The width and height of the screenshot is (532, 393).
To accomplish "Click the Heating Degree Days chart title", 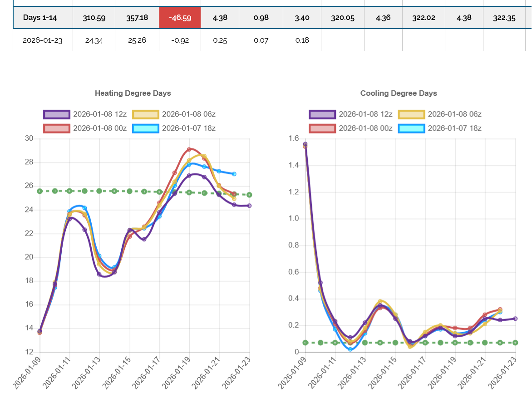I will click(x=133, y=93).
